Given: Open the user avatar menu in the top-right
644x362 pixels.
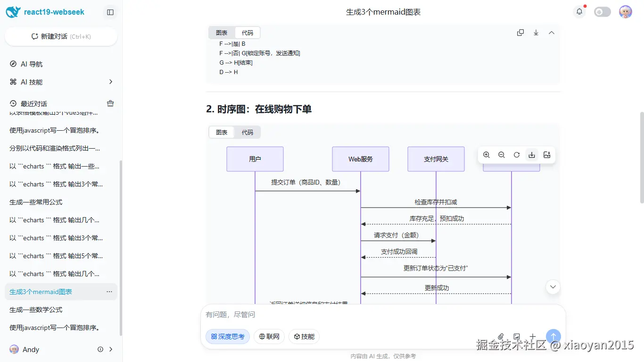Looking at the screenshot, I should click(626, 12).
